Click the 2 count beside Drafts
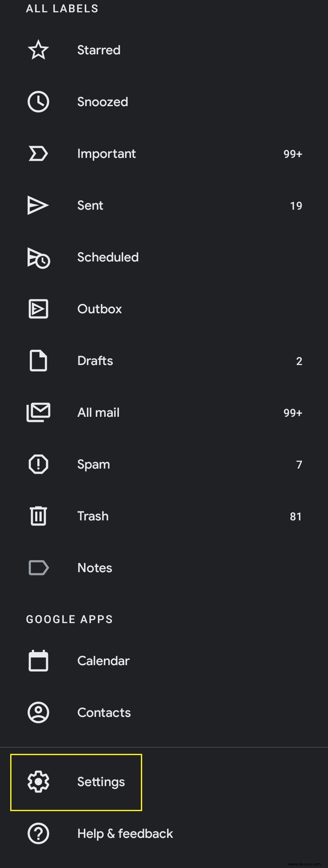The height and width of the screenshot is (868, 328). pyautogui.click(x=299, y=361)
